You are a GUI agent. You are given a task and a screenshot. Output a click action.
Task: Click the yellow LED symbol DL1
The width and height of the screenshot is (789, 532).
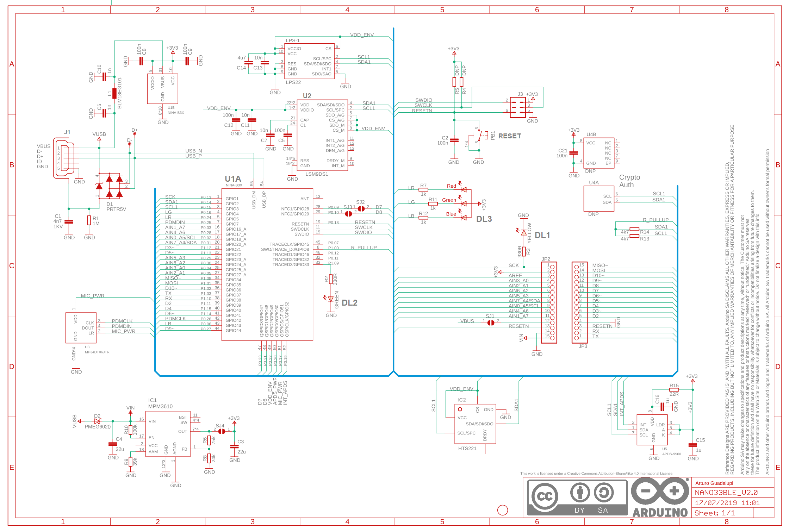pyautogui.click(x=524, y=232)
